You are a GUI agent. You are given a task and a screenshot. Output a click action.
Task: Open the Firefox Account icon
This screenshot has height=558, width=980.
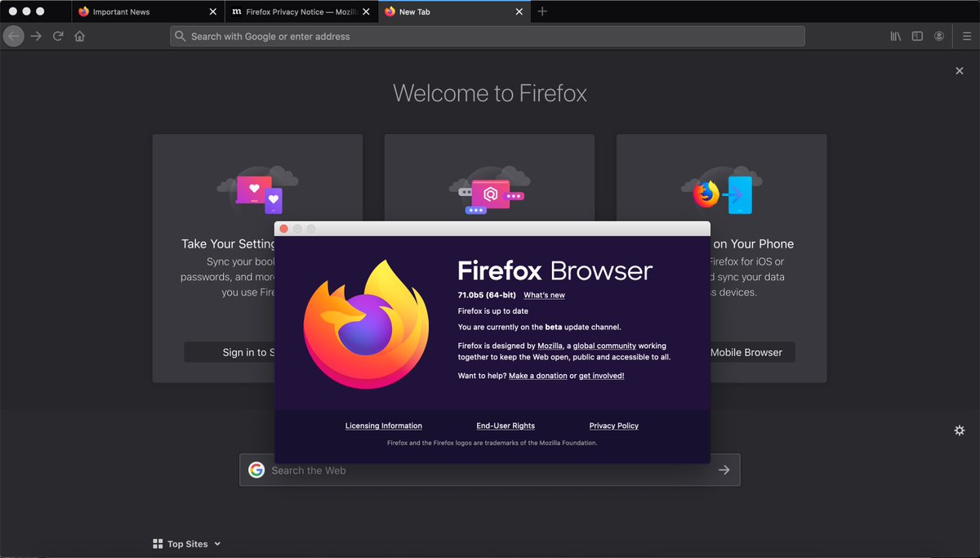tap(940, 36)
